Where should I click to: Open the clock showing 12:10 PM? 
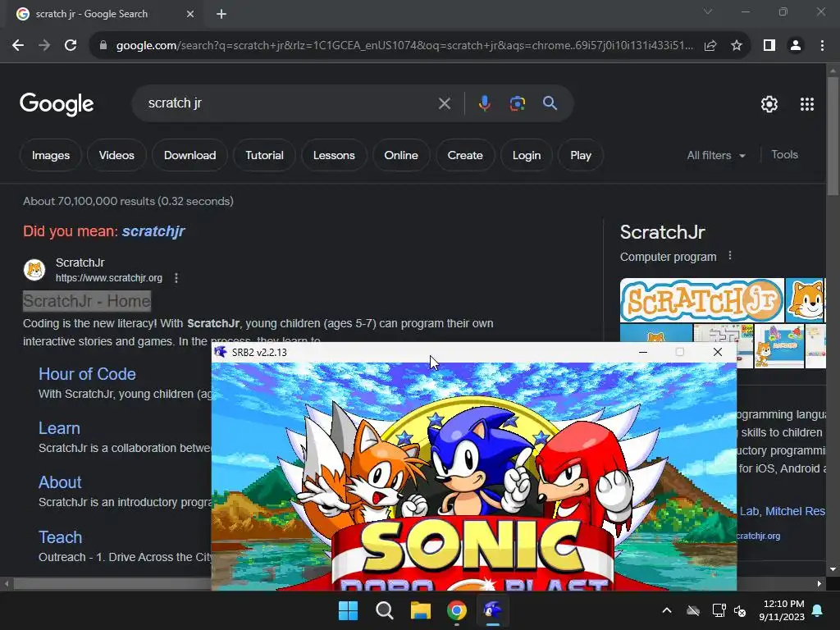782,610
